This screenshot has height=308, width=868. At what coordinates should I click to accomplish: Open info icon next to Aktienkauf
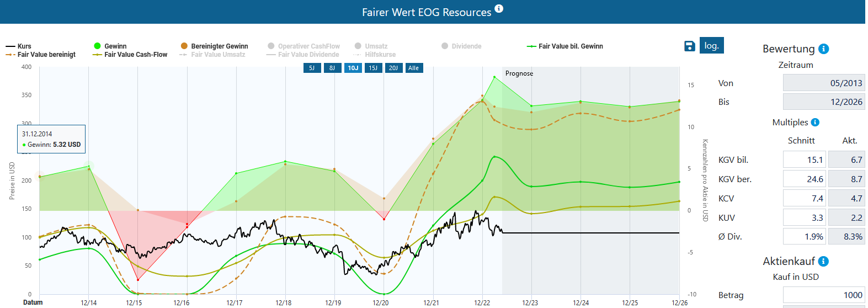coord(823,261)
